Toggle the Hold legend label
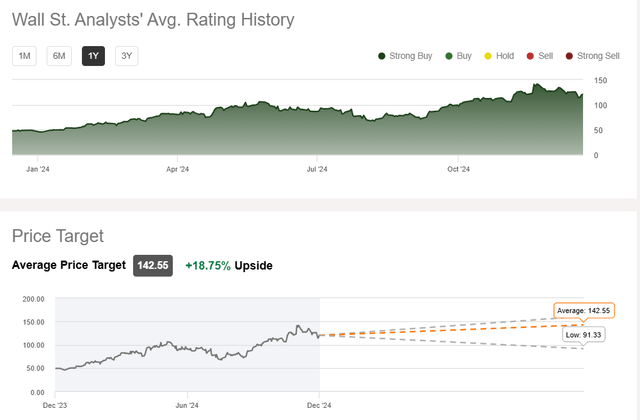 point(505,56)
